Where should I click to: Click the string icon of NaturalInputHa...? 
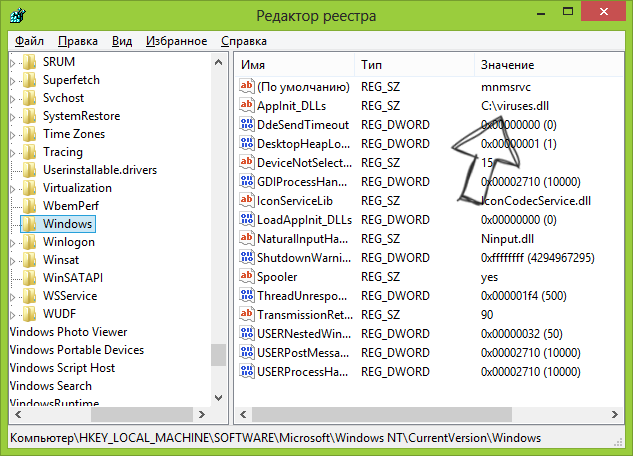pyautogui.click(x=247, y=238)
